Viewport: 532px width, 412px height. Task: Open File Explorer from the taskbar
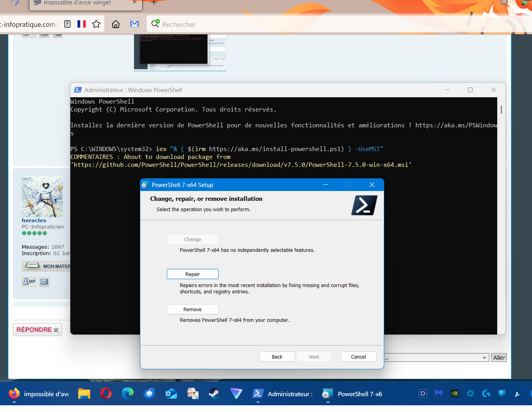tap(84, 393)
